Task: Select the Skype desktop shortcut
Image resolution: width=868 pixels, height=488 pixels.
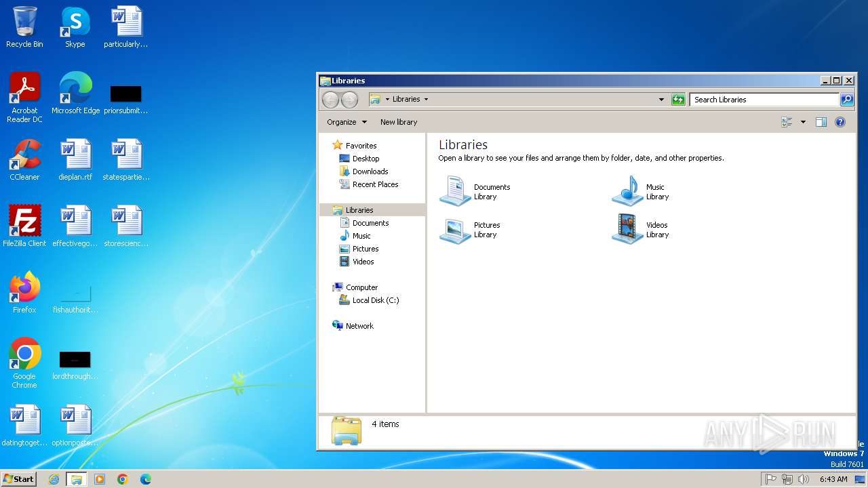Action: pyautogui.click(x=75, y=27)
